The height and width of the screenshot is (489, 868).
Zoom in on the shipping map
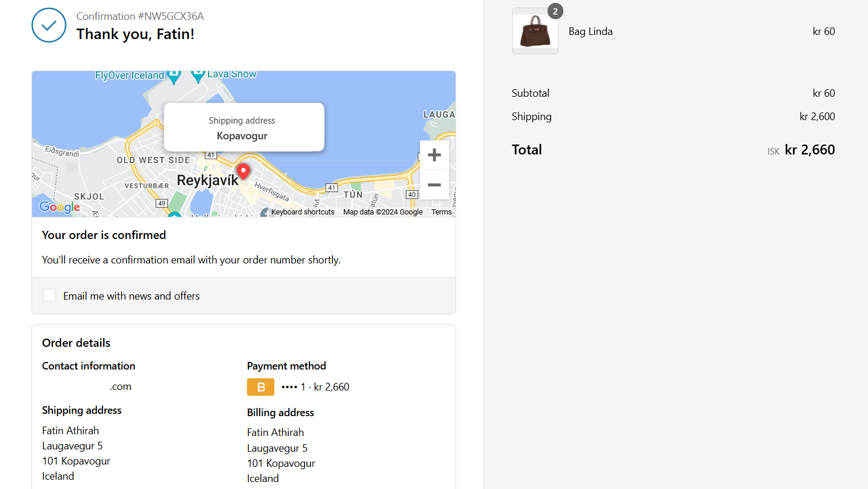[x=434, y=155]
